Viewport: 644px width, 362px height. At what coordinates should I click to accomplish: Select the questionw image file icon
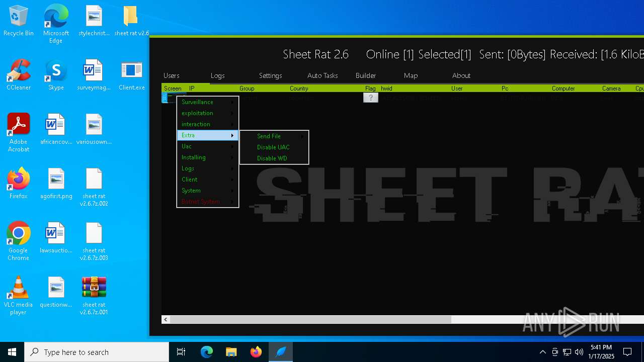tap(56, 292)
